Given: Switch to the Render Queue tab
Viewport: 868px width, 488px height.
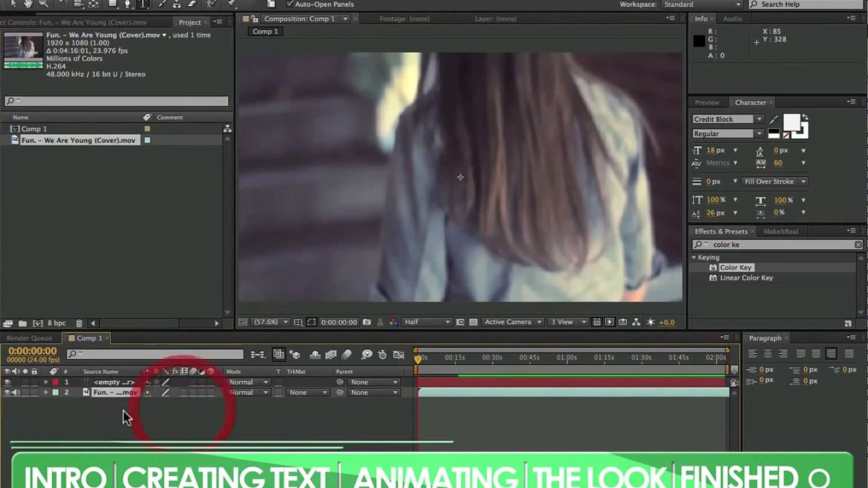Looking at the screenshot, I should click(29, 338).
